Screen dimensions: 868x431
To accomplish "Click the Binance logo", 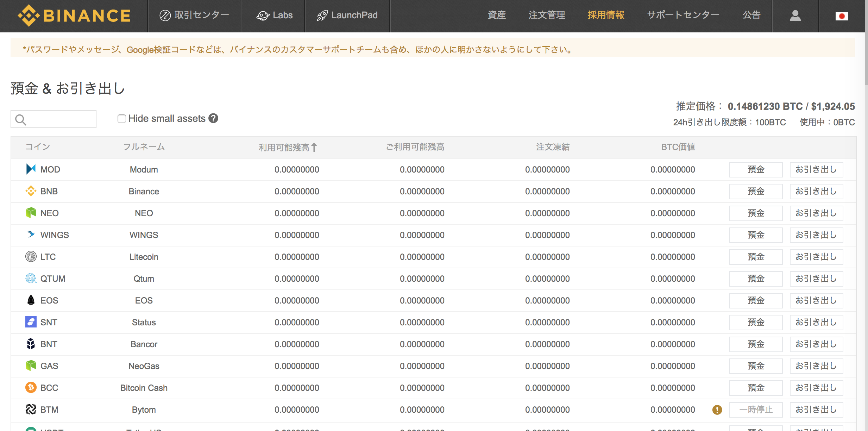I will (x=74, y=15).
